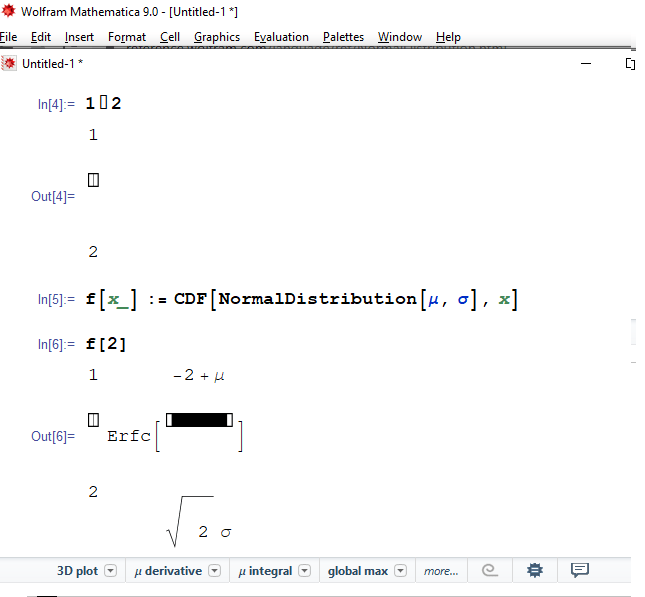Click the Out[6]= cell label
The height and width of the screenshot is (597, 645).
coord(53,436)
